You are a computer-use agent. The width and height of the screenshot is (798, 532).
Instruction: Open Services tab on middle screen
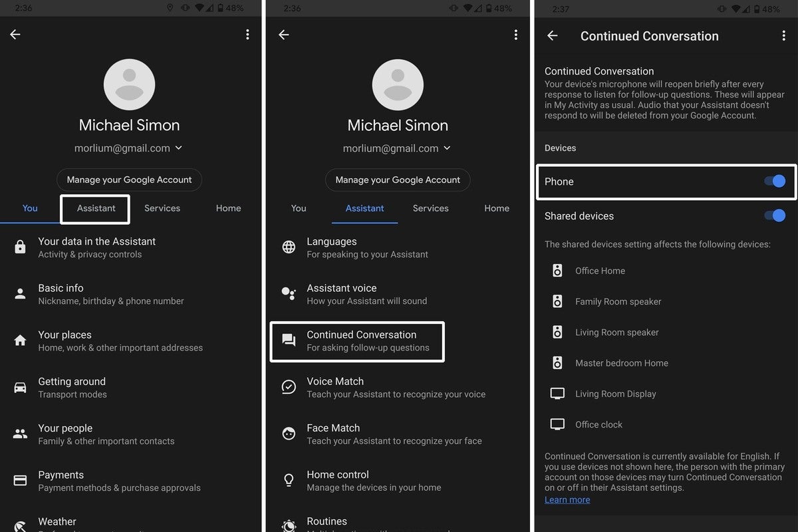pos(431,208)
